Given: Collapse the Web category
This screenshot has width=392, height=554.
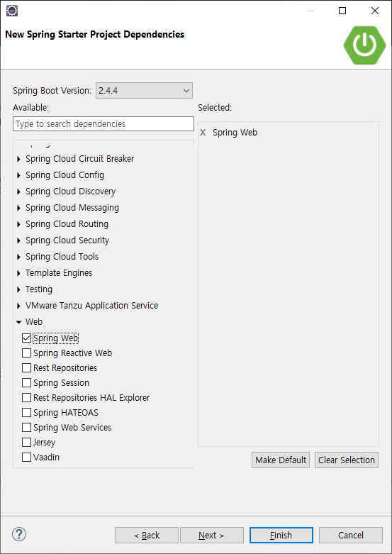Looking at the screenshot, I should point(18,322).
